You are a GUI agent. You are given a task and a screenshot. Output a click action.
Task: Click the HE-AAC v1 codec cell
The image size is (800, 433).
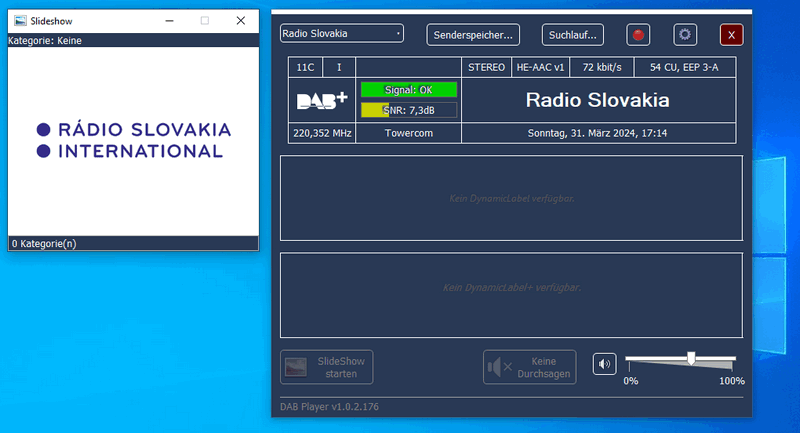(x=540, y=67)
